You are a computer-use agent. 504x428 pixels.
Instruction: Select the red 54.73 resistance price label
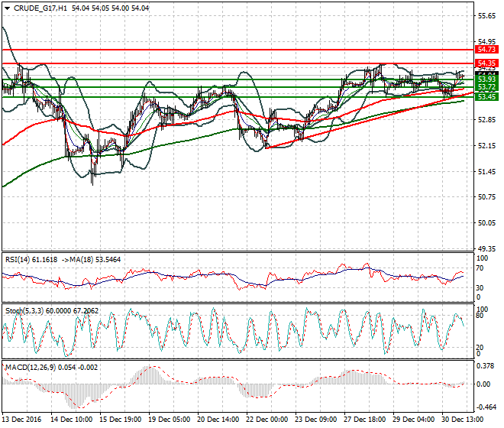tap(486, 50)
